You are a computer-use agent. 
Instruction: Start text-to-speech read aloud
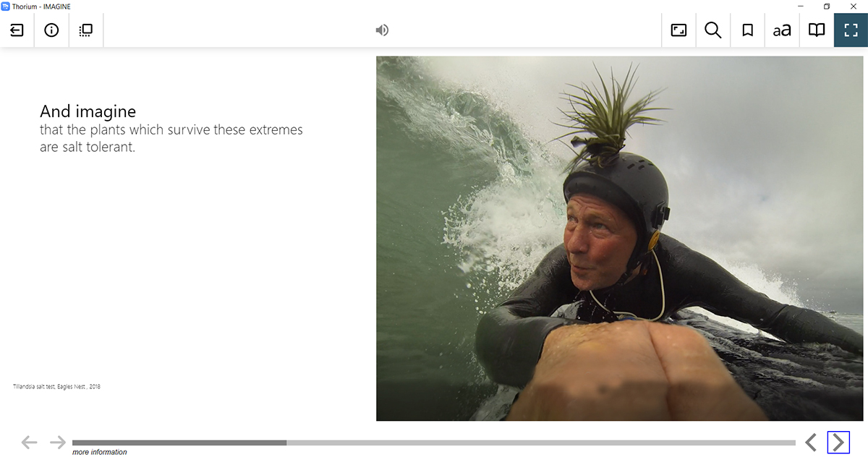coord(382,30)
